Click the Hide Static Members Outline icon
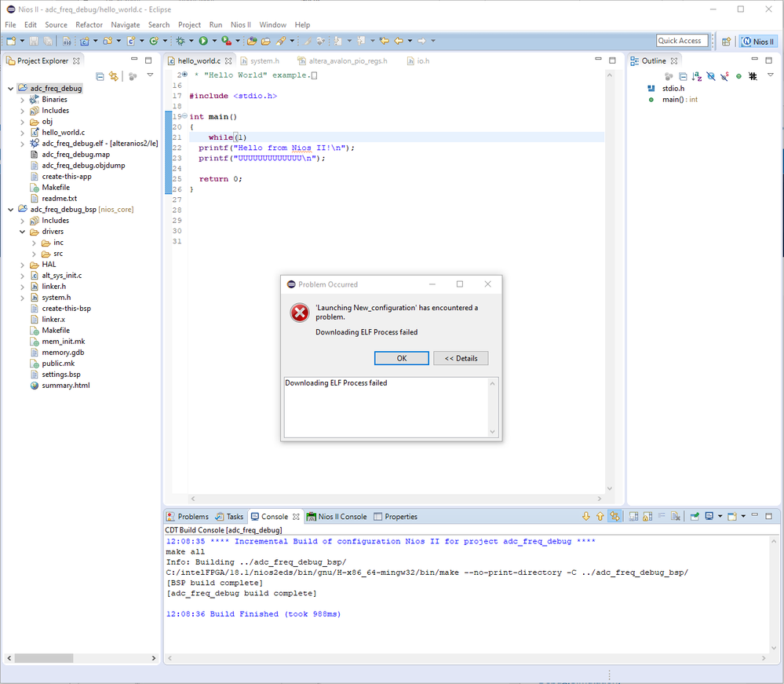 coord(724,76)
